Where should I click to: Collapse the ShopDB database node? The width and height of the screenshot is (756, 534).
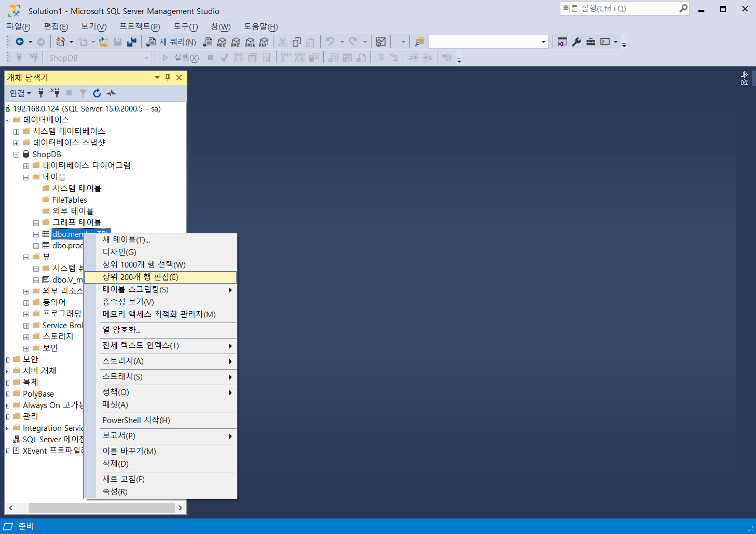click(16, 154)
